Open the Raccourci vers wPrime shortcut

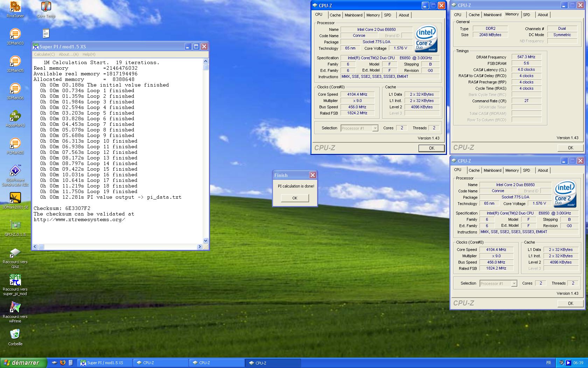(x=15, y=312)
